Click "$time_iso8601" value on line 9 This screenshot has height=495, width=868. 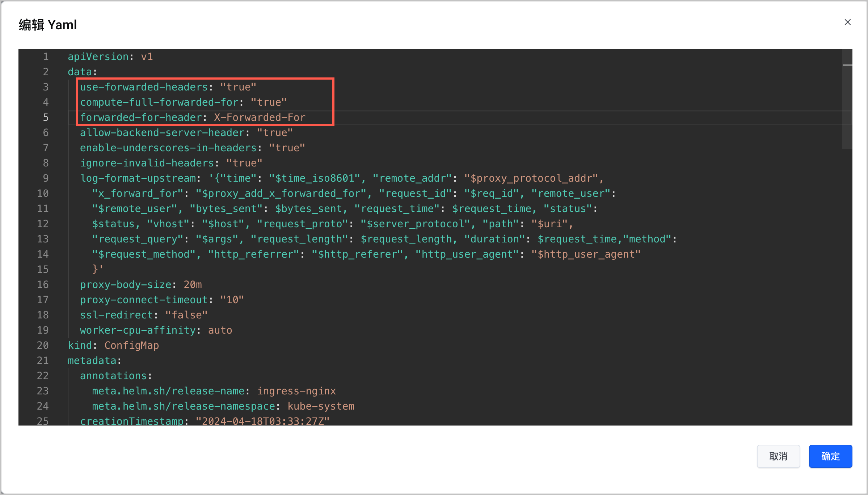pyautogui.click(x=315, y=178)
